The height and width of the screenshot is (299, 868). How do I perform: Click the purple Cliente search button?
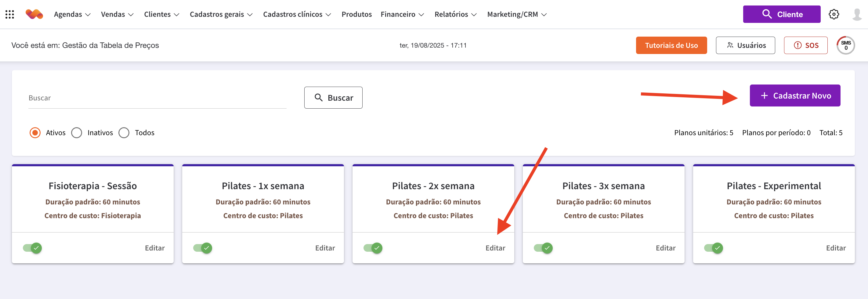coord(781,14)
